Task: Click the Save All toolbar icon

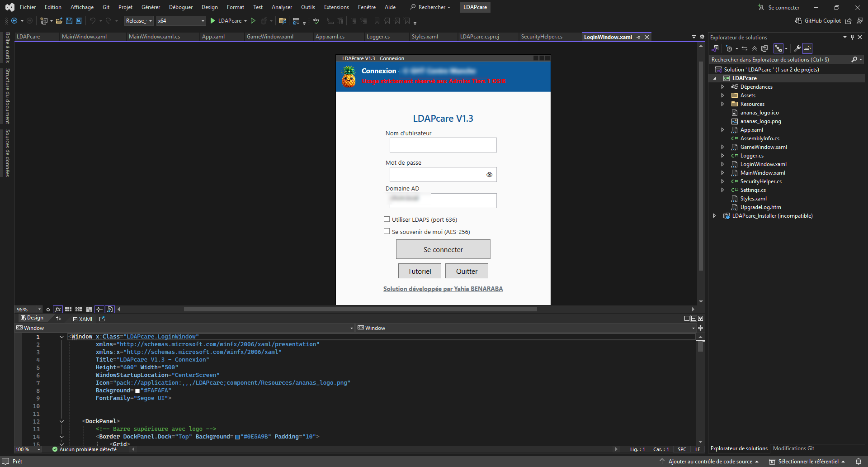Action: click(x=79, y=21)
